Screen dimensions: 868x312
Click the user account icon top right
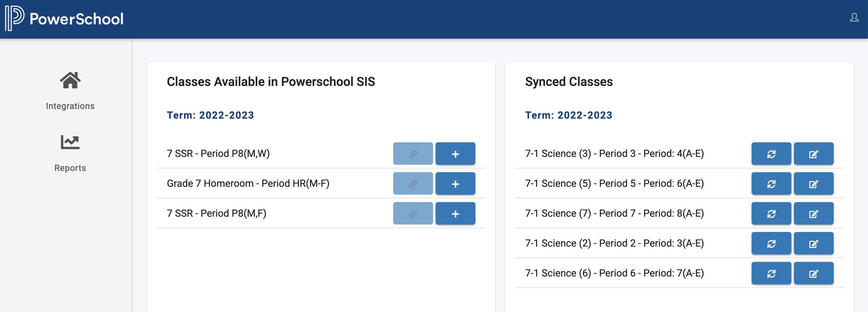click(x=855, y=18)
